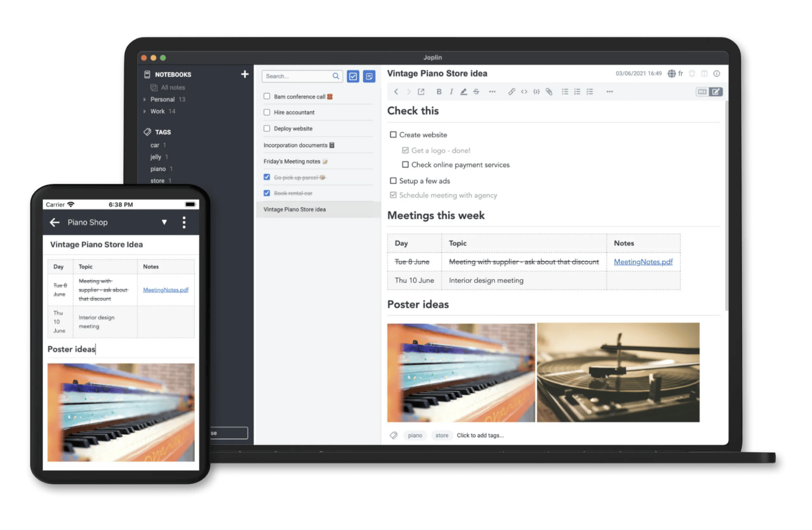This screenshot has width=812, height=530.
Task: Click the add notebook plus icon
Action: click(x=245, y=74)
